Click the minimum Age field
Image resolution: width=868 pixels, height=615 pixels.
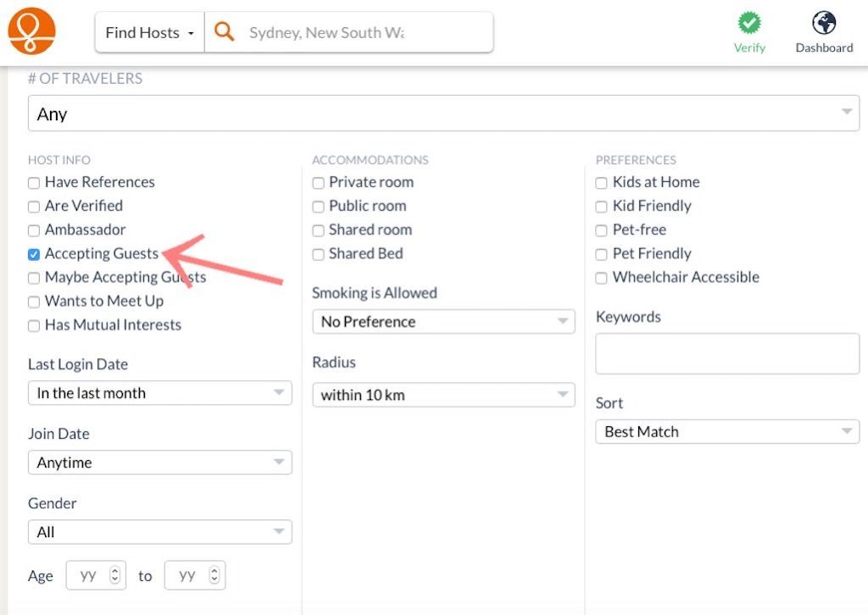pos(96,575)
